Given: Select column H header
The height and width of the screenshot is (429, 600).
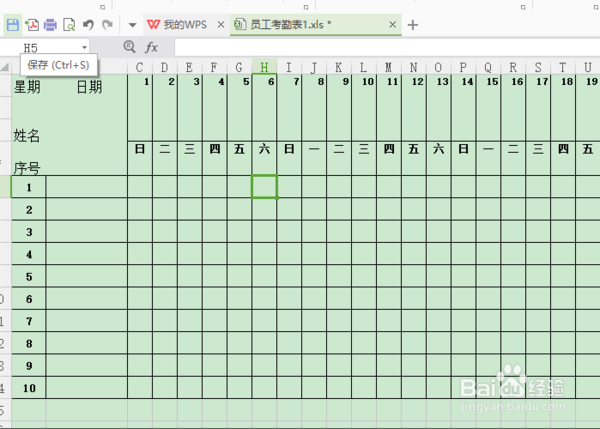Looking at the screenshot, I should point(264,67).
